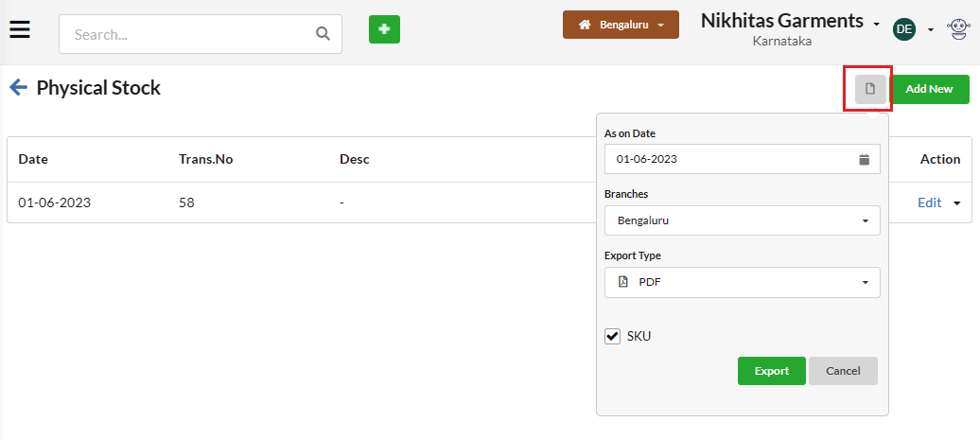Click the Add New button

[929, 89]
